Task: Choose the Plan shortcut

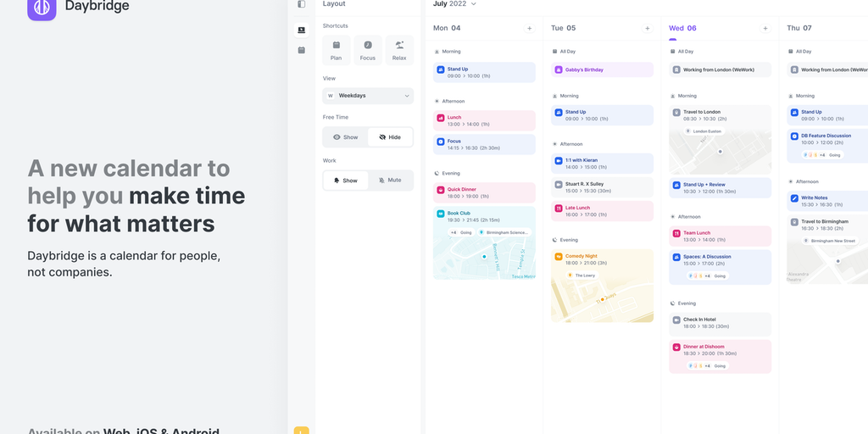Action: pyautogui.click(x=336, y=50)
